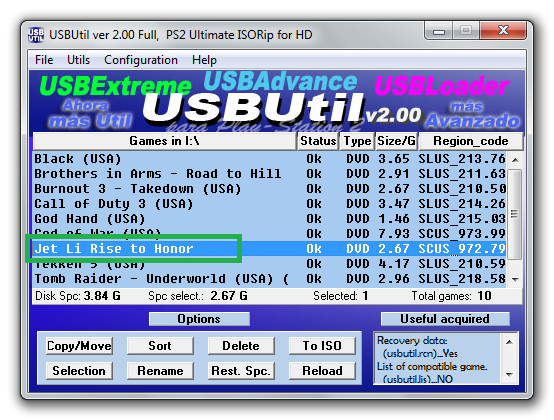Click the Rename button

(160, 371)
